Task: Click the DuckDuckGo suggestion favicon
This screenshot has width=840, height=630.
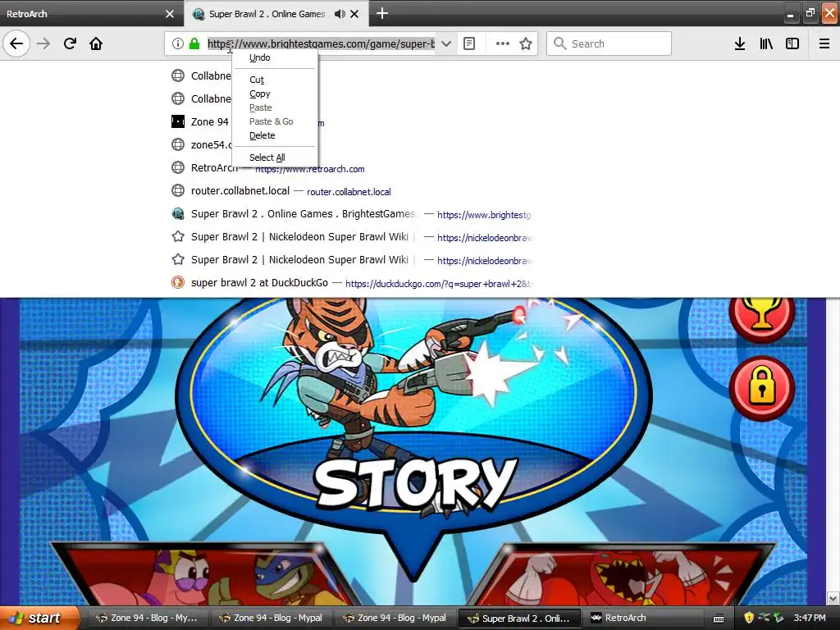Action: click(178, 282)
